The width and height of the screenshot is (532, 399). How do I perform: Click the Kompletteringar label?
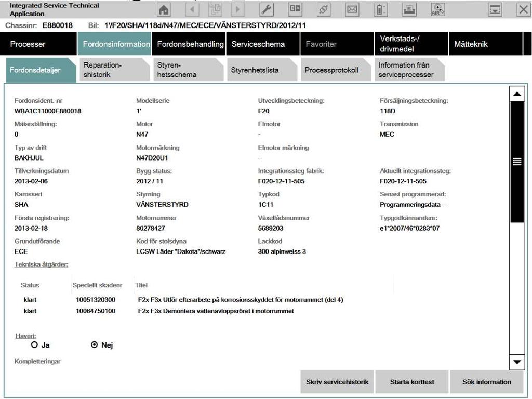point(37,361)
